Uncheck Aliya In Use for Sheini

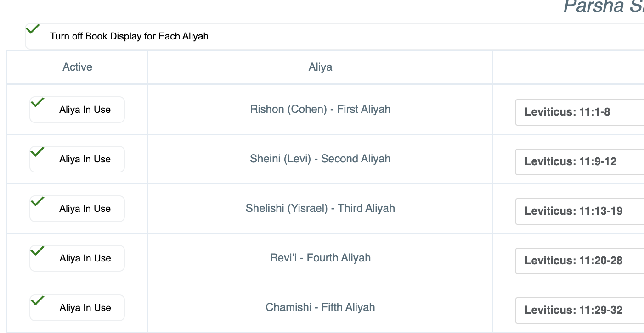click(37, 152)
